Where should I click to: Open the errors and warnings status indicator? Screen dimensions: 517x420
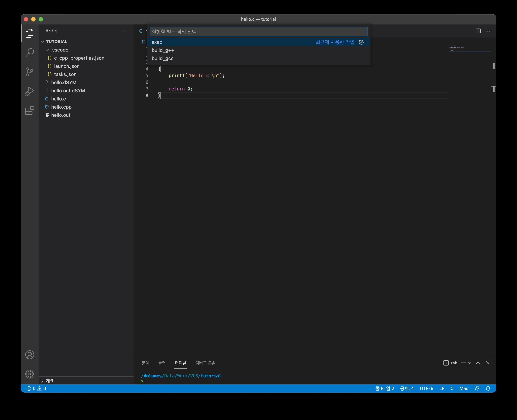(x=36, y=388)
